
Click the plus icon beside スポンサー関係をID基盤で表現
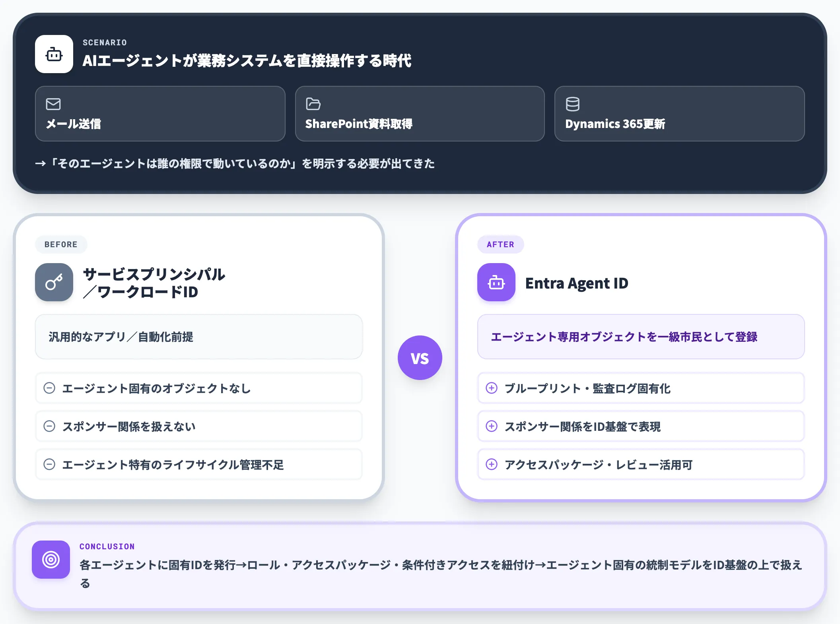tap(492, 426)
